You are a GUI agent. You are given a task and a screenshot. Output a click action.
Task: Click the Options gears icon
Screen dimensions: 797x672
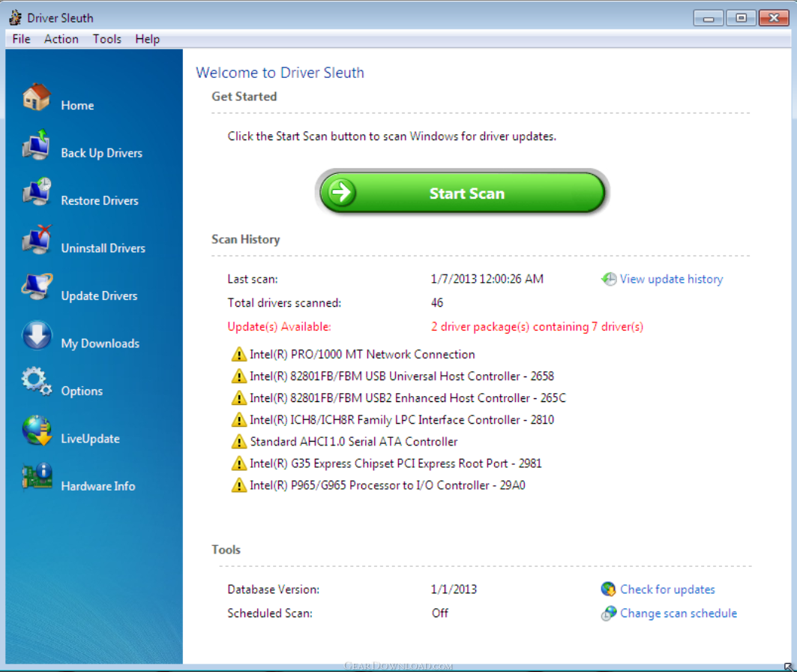coord(37,381)
